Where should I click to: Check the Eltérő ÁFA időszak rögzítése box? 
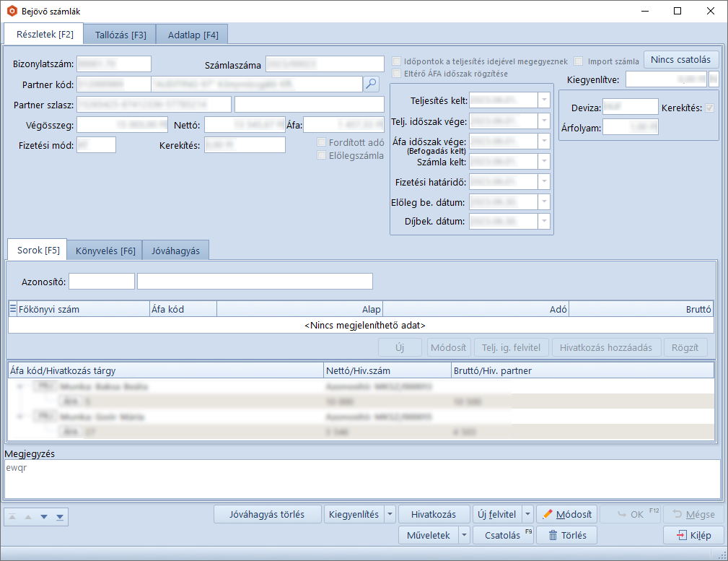[396, 74]
